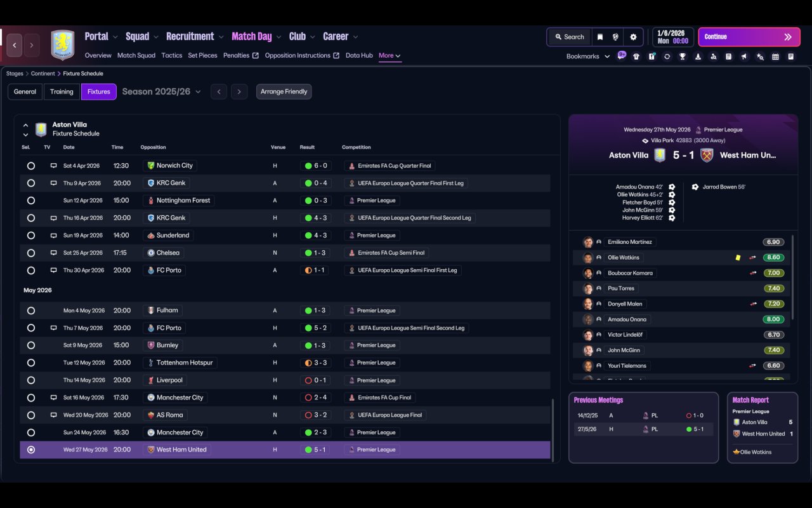Open the messages inbox icon showing 9+
812x508 pixels.
(x=621, y=56)
